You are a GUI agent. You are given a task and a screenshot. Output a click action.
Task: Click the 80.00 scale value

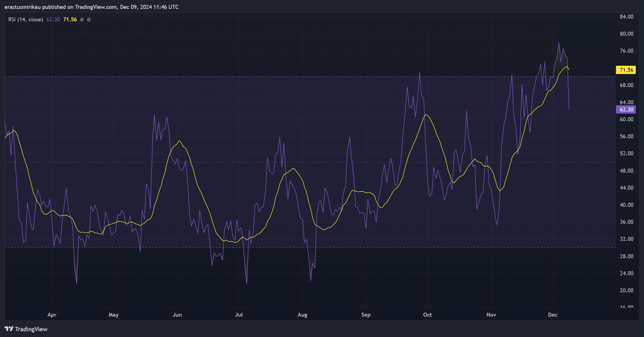[x=627, y=34]
